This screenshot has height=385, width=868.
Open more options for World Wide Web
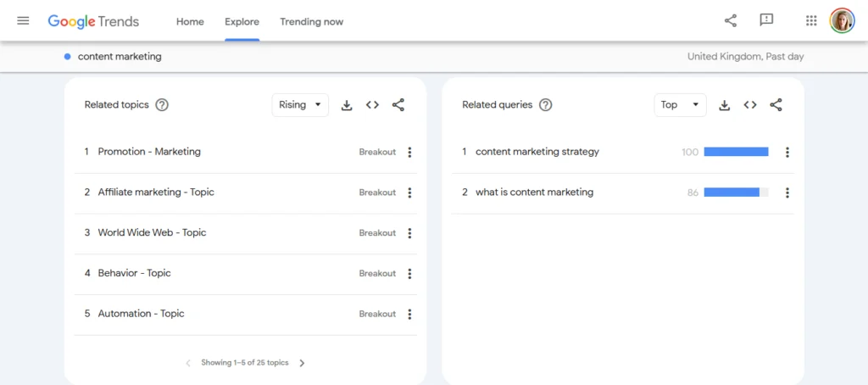[x=409, y=232]
